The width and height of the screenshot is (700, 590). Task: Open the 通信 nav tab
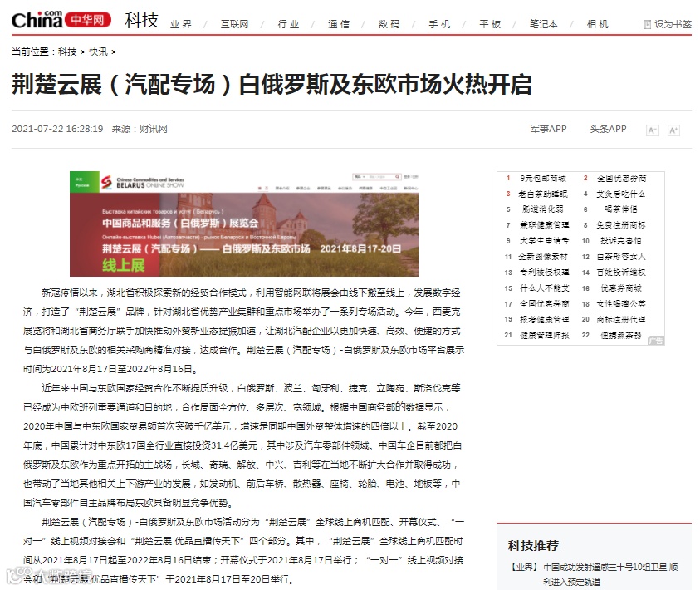pos(339,24)
